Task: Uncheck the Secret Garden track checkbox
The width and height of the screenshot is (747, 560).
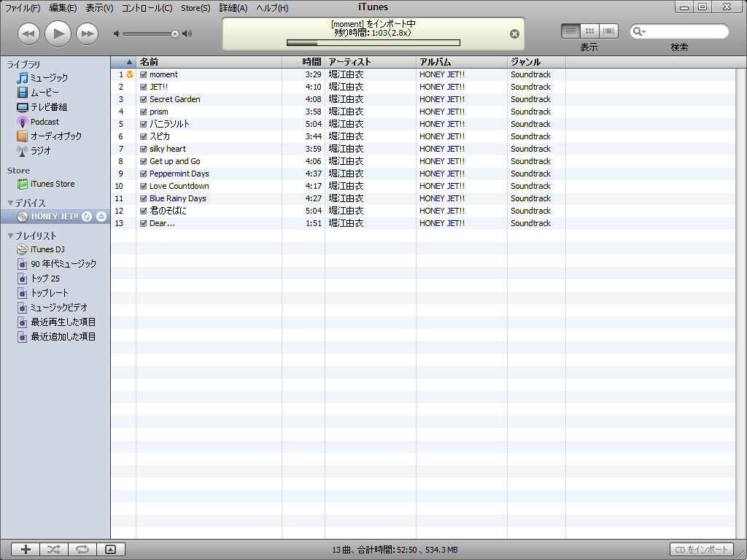Action: point(144,99)
